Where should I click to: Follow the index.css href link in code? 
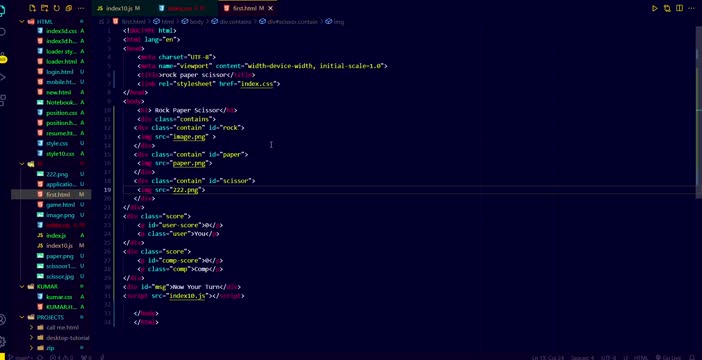click(257, 84)
